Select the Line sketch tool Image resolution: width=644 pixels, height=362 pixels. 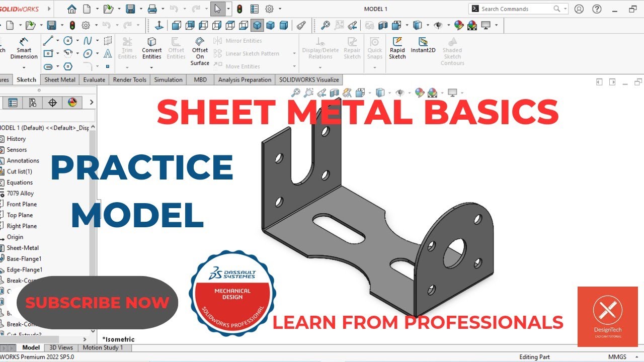click(x=48, y=41)
